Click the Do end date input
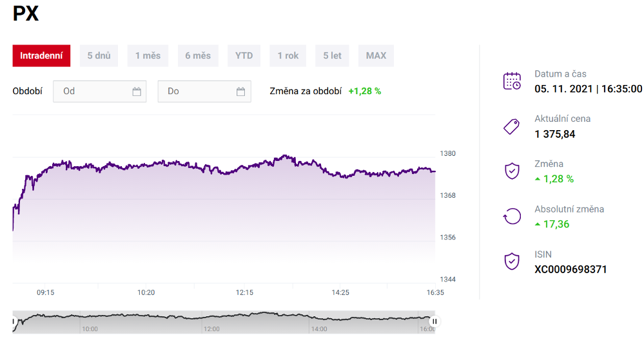Image resolution: width=644 pixels, height=362 pixels. click(197, 91)
